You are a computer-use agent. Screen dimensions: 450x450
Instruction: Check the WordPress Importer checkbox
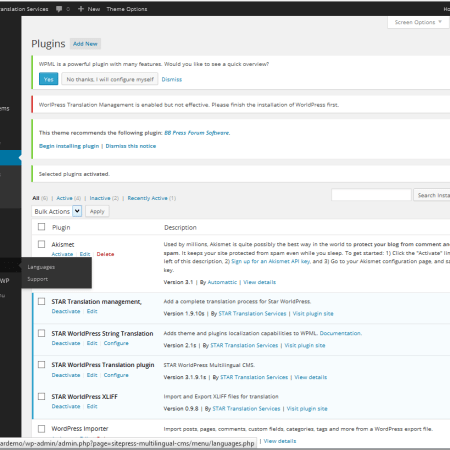41,429
